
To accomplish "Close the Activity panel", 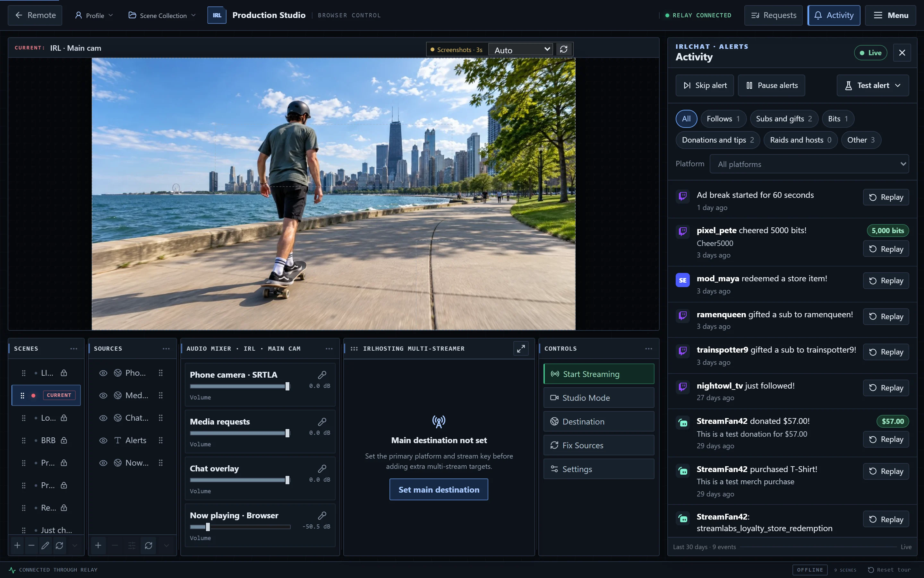I will [x=902, y=53].
